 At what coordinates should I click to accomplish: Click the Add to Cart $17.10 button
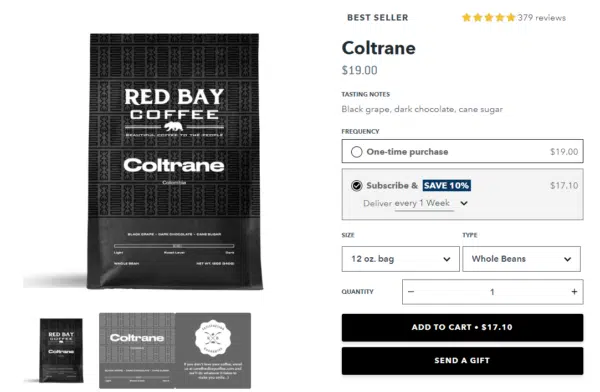(x=462, y=327)
